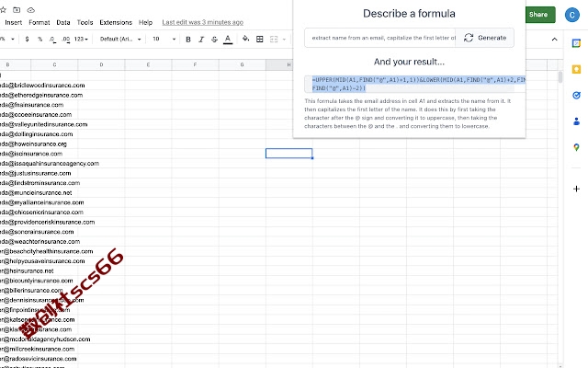Open the Data menu

click(63, 22)
